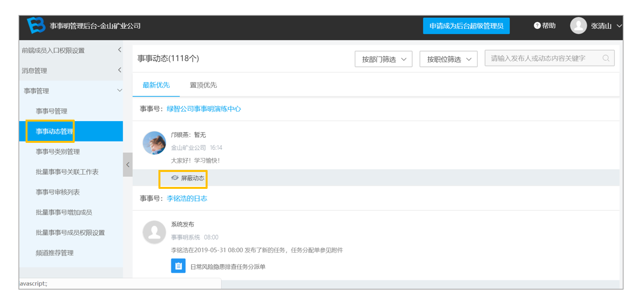Click the 张清山 user avatar
The image size is (644, 301).
(x=578, y=26)
